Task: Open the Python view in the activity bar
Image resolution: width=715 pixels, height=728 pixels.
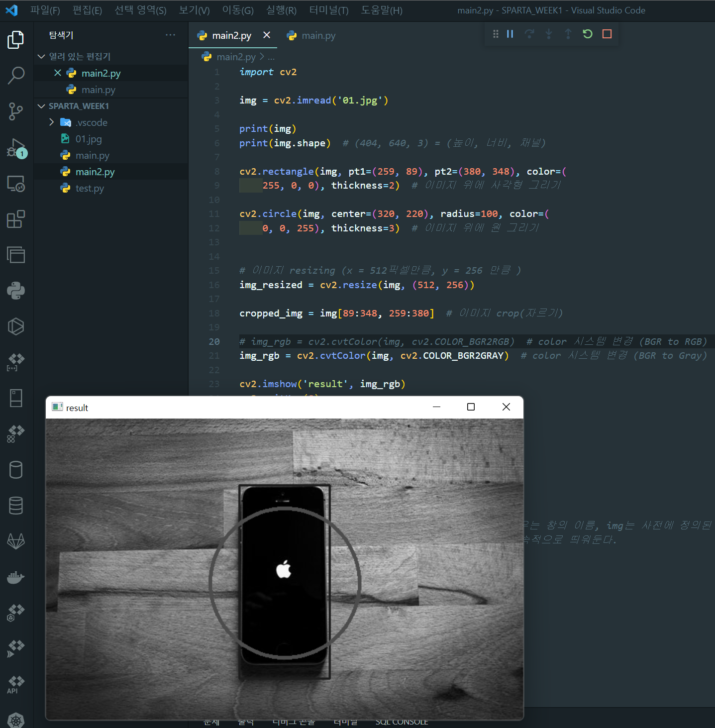Action: [x=16, y=291]
